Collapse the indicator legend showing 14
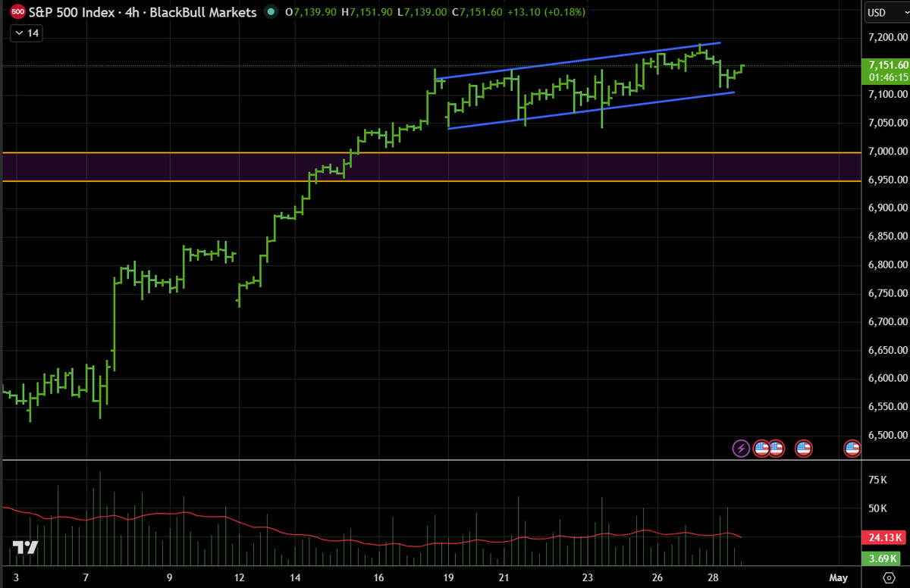 pyautogui.click(x=27, y=33)
